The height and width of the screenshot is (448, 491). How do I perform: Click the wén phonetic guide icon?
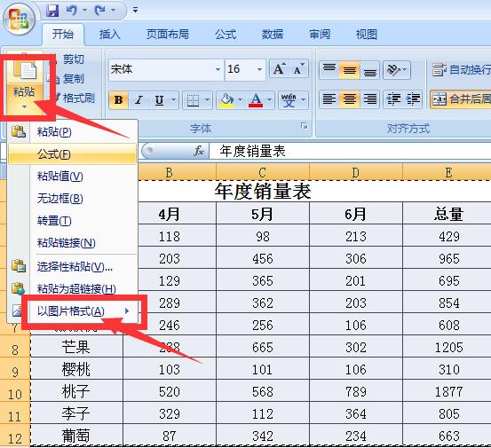[289, 100]
